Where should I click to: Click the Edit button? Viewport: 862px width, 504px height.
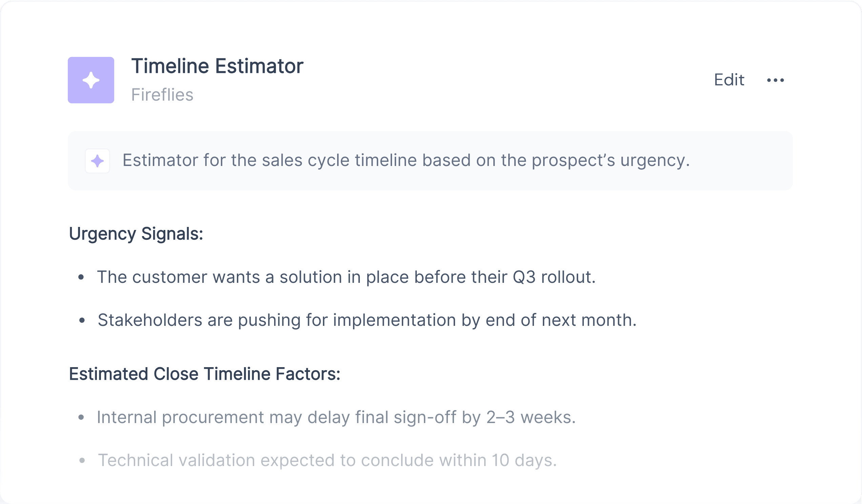point(729,80)
